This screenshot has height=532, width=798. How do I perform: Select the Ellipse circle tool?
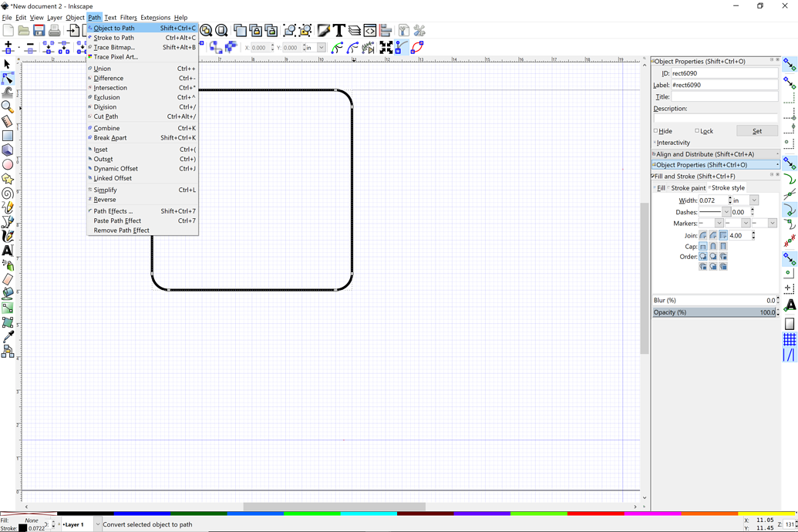7,164
